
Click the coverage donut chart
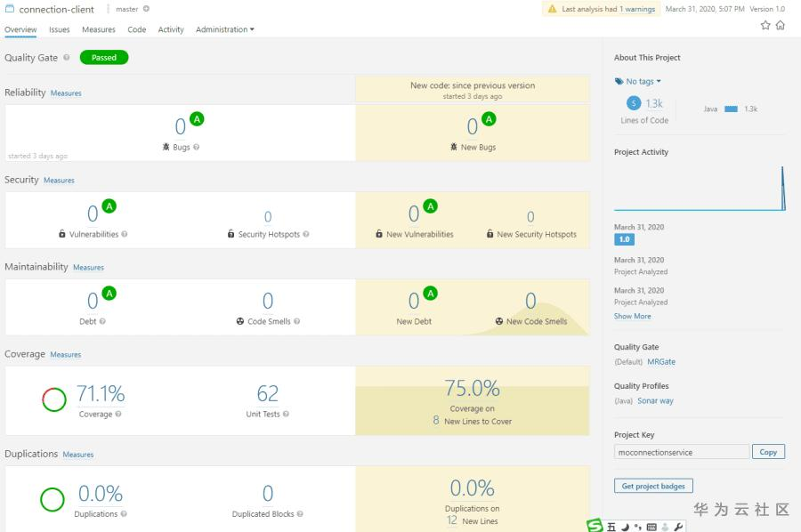[54, 399]
